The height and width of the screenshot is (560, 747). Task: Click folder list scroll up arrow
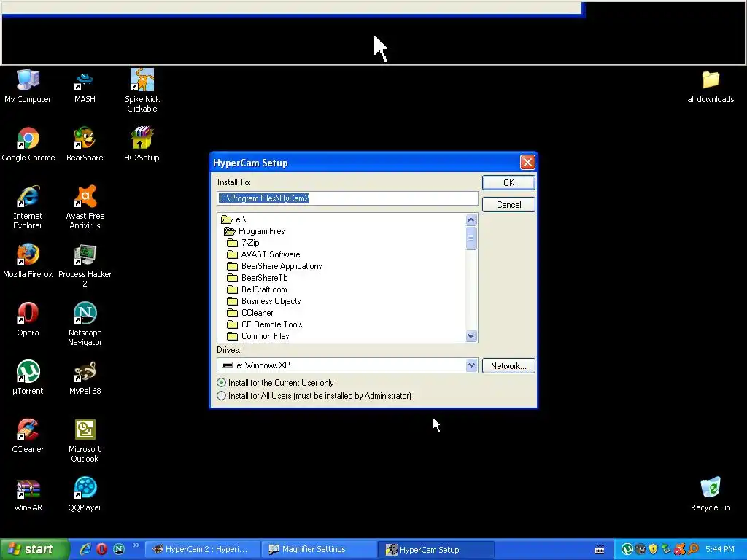coord(471,219)
